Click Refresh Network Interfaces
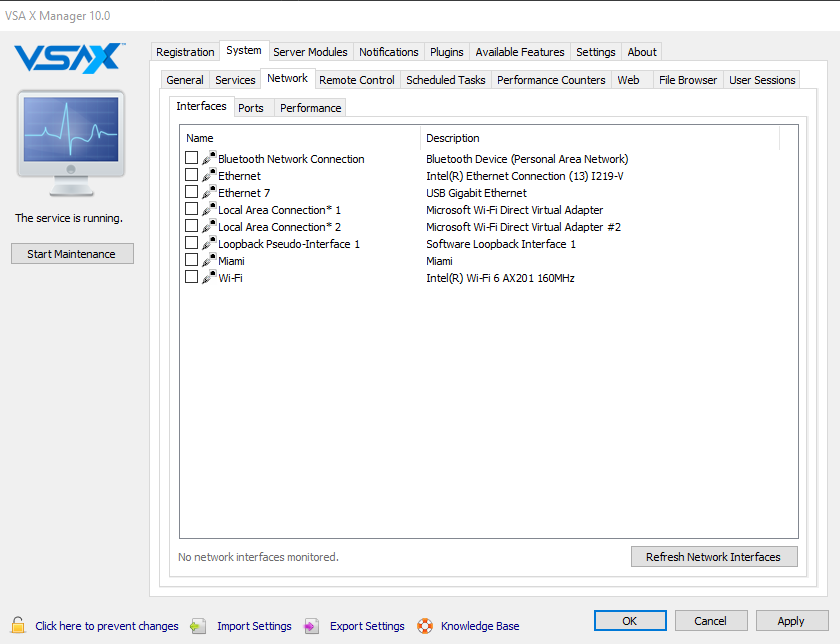The width and height of the screenshot is (840, 644). pos(714,557)
